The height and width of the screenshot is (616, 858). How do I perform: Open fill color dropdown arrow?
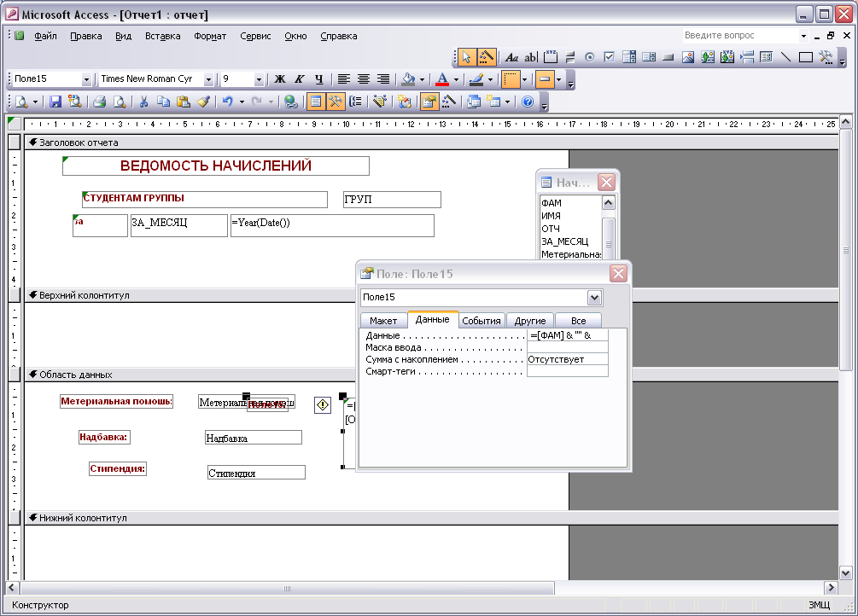point(422,80)
